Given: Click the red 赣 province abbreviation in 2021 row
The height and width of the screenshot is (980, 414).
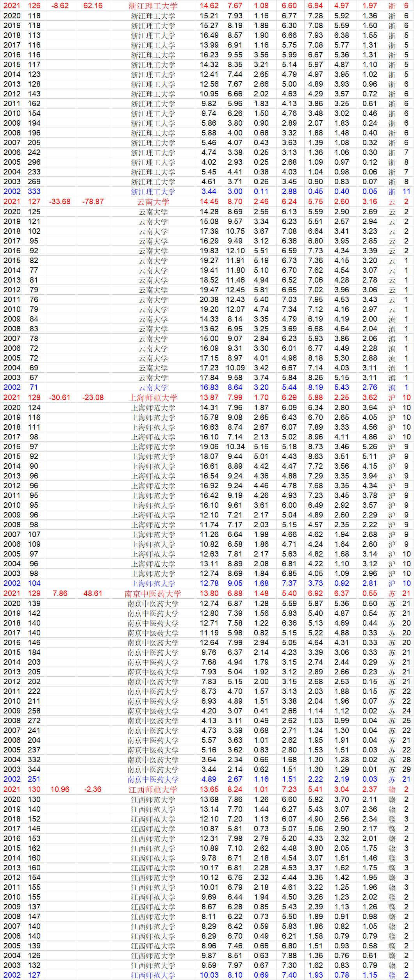Looking at the screenshot, I should (x=392, y=790).
